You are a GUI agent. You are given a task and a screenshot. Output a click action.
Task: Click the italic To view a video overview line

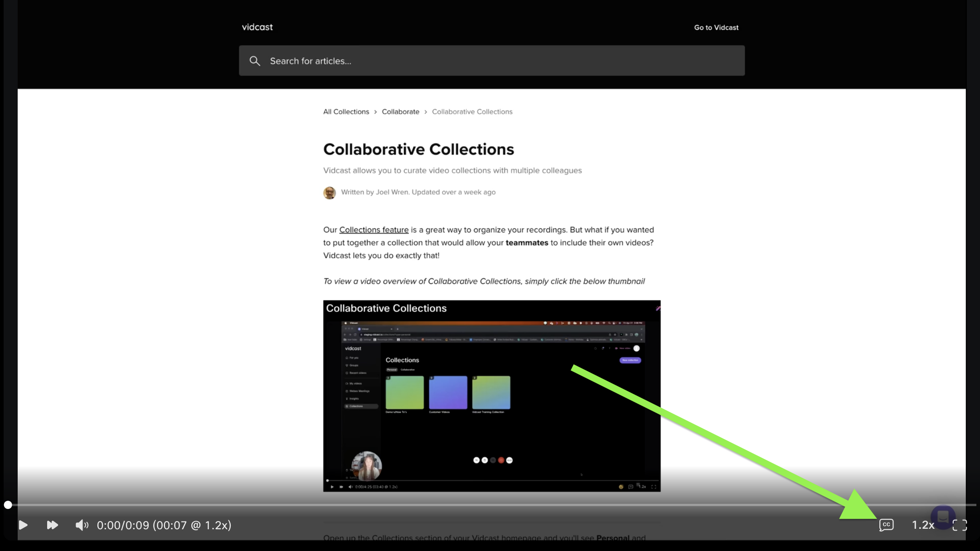(484, 281)
